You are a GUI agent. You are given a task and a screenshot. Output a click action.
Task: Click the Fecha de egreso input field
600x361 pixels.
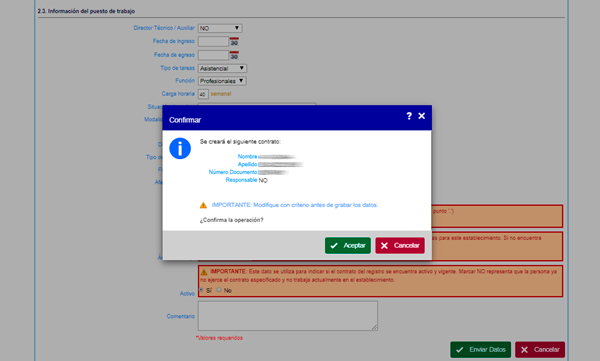[213, 55]
